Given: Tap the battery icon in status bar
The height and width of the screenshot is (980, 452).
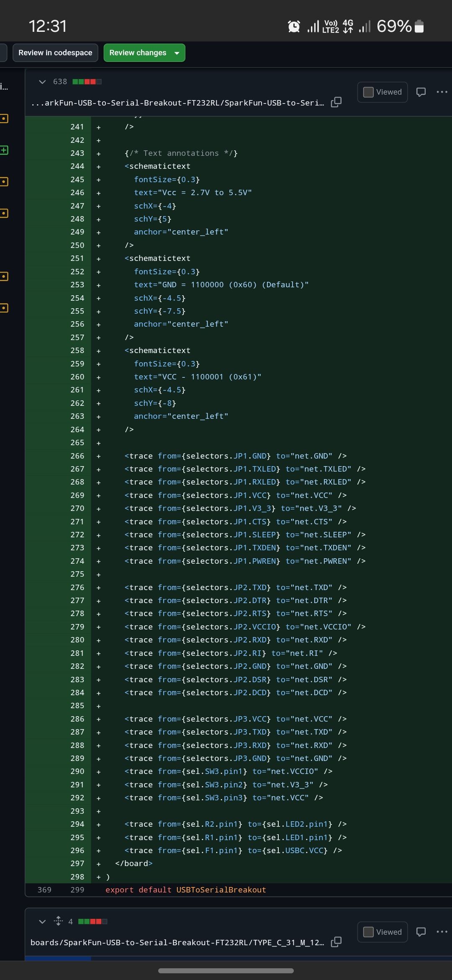Looking at the screenshot, I should click(x=419, y=26).
